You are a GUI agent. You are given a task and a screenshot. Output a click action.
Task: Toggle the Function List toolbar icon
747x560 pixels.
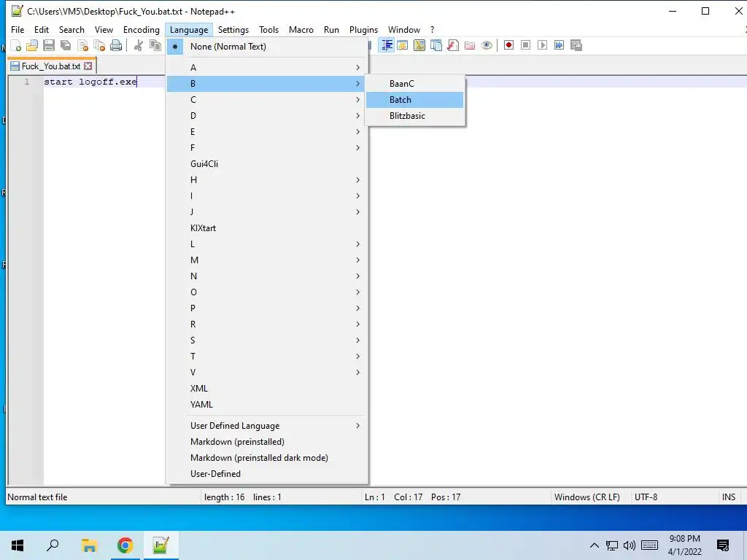point(453,46)
